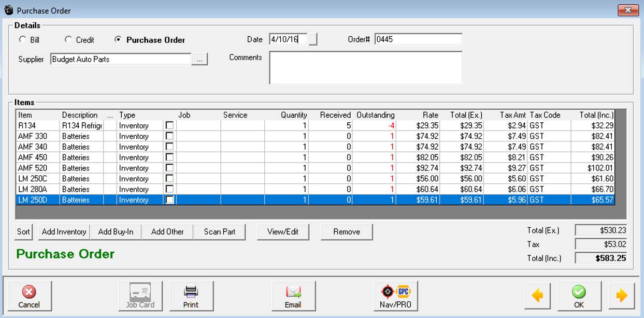Click the Add Inventory button
Screen dimensions: 644x318
[64, 232]
